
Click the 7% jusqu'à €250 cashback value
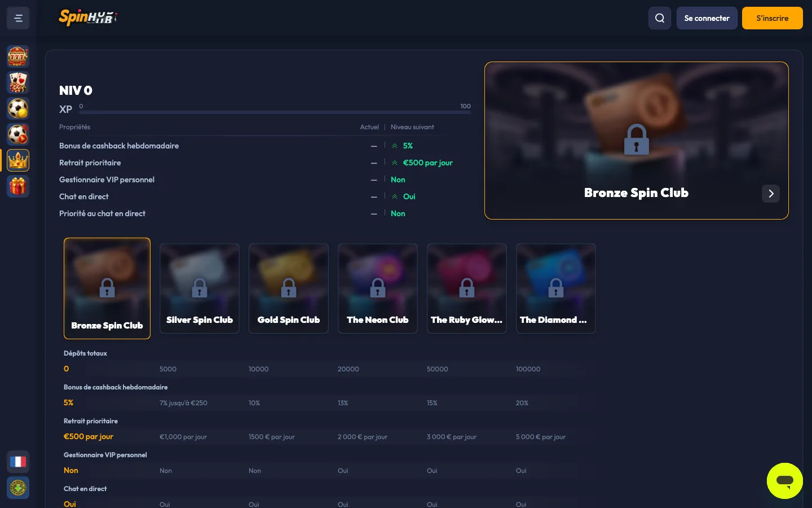(183, 403)
